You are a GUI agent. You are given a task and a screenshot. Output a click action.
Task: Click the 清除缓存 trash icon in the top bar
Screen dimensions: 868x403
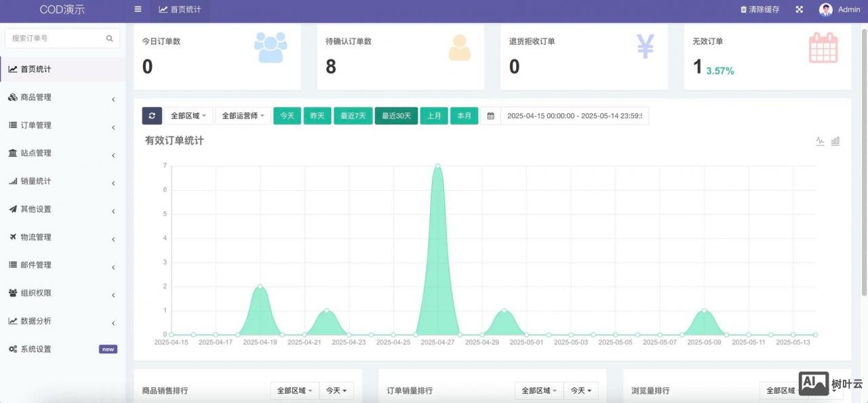pos(743,9)
